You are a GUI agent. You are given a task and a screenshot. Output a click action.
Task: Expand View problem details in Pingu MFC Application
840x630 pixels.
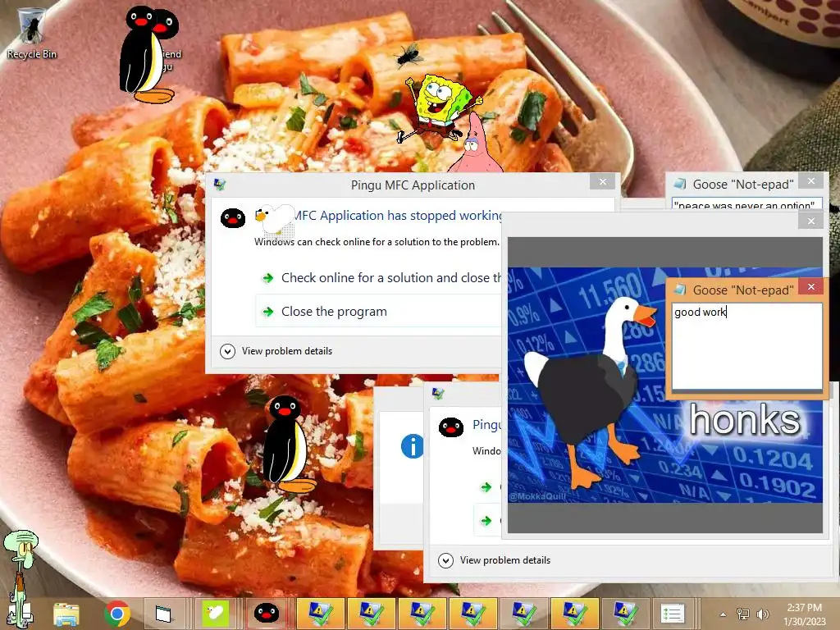click(x=276, y=351)
